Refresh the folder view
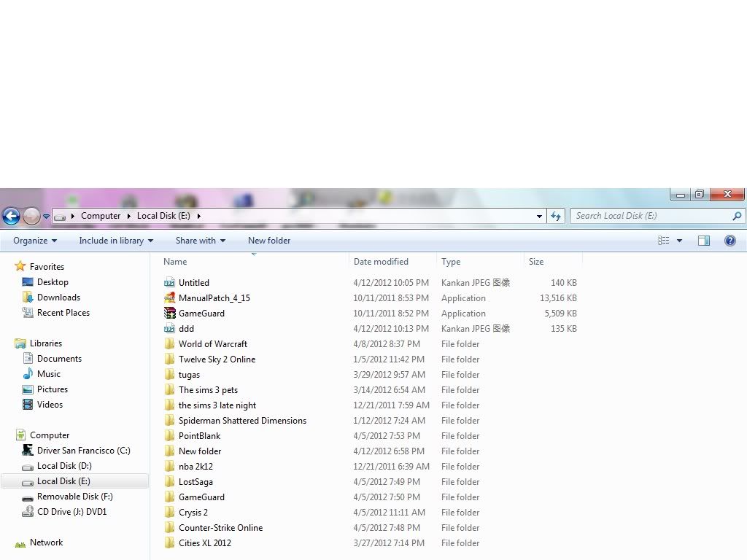The image size is (747, 560). tap(556, 216)
